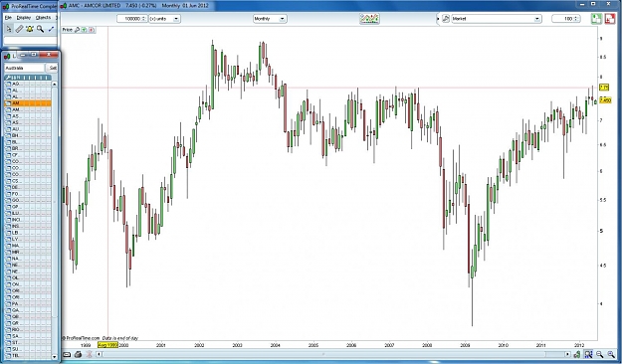
Task: Select the ruler drawing tool
Action: pyautogui.click(x=19, y=29)
